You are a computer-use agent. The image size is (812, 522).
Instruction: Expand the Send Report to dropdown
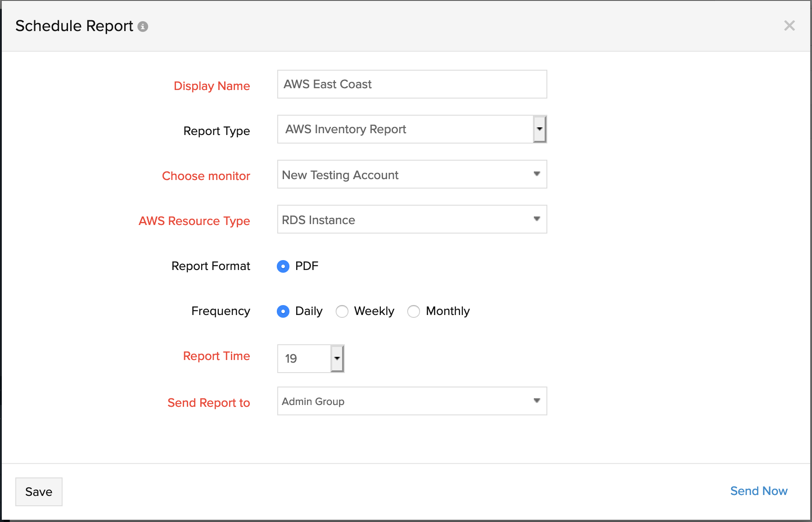(412, 401)
